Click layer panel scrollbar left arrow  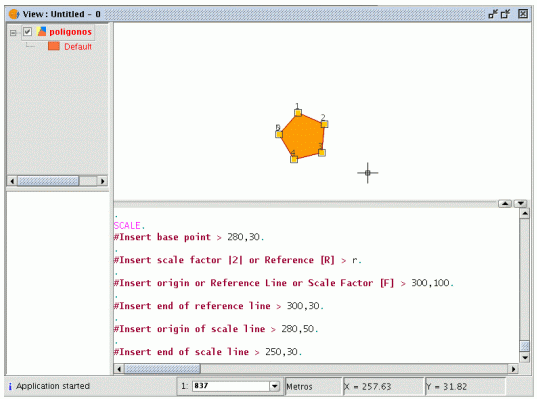coord(12,181)
